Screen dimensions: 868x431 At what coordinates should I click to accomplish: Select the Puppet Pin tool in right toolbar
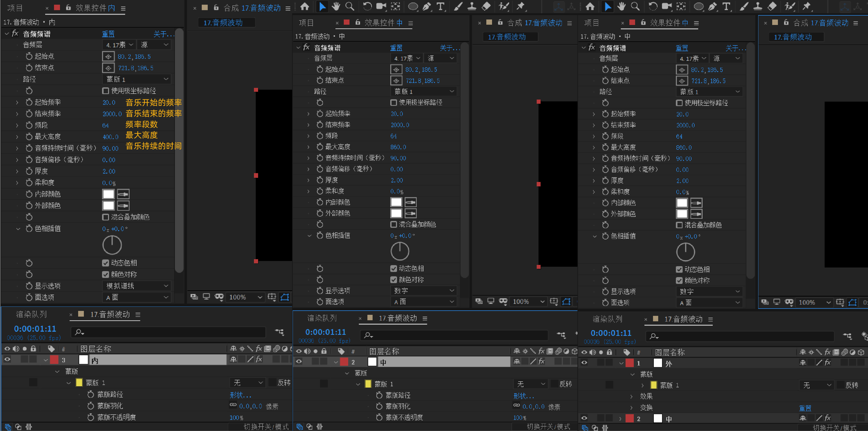click(x=806, y=6)
